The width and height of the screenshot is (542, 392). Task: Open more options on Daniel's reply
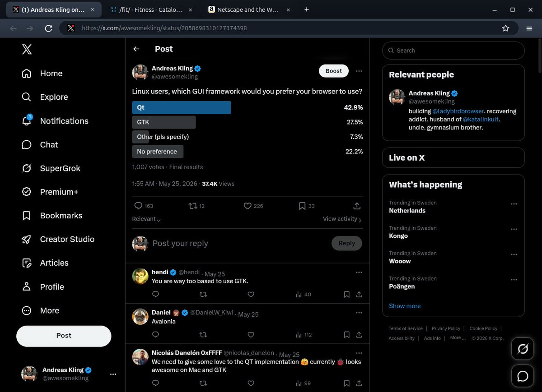click(x=359, y=313)
